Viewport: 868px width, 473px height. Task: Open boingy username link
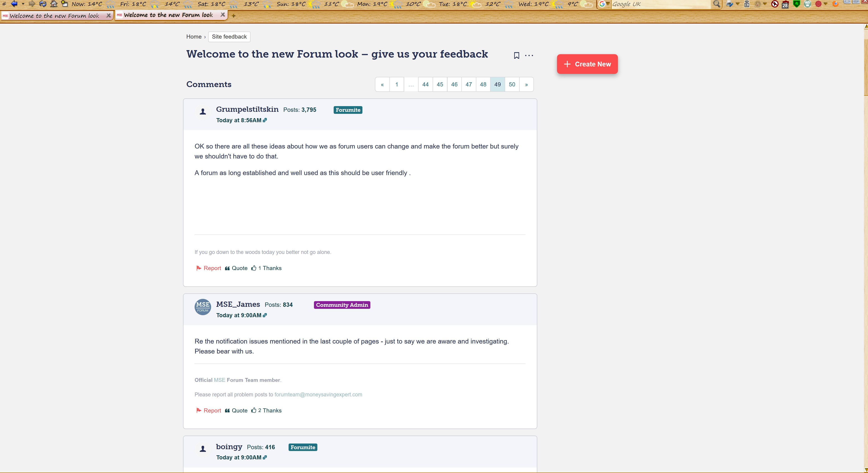229,447
